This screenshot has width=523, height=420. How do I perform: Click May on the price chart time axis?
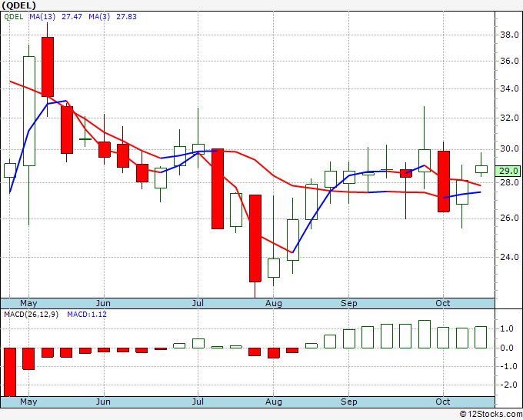point(28,304)
